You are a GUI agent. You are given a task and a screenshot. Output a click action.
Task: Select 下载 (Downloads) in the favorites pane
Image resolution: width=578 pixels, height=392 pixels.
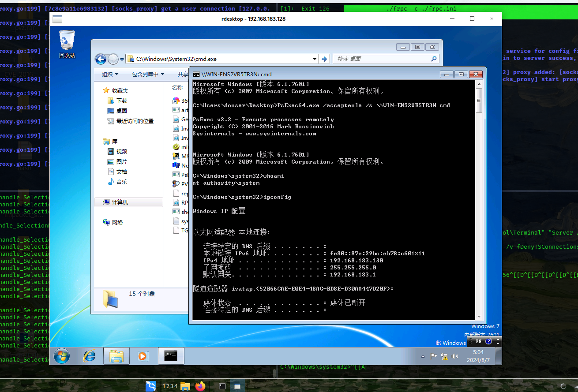pyautogui.click(x=122, y=101)
